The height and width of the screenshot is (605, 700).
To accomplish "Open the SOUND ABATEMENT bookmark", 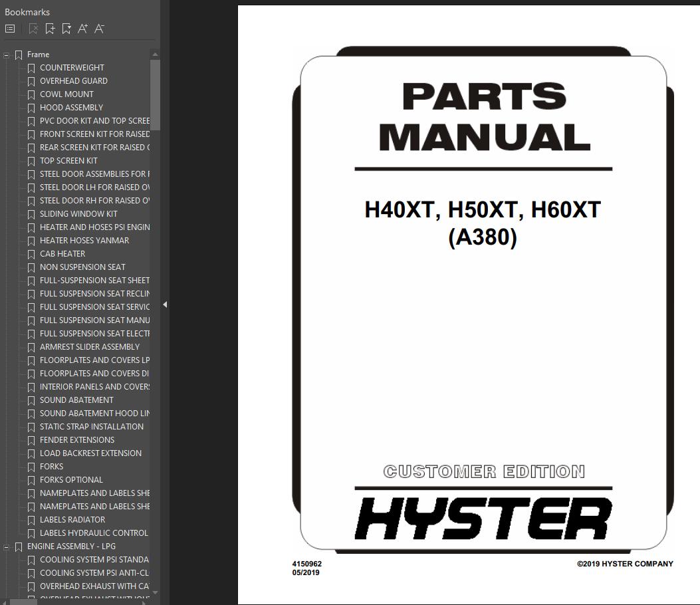I will pos(76,400).
